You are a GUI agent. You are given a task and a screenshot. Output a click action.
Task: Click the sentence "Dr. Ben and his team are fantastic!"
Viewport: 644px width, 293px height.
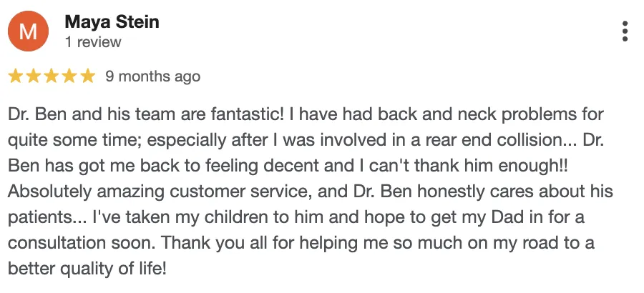point(146,114)
